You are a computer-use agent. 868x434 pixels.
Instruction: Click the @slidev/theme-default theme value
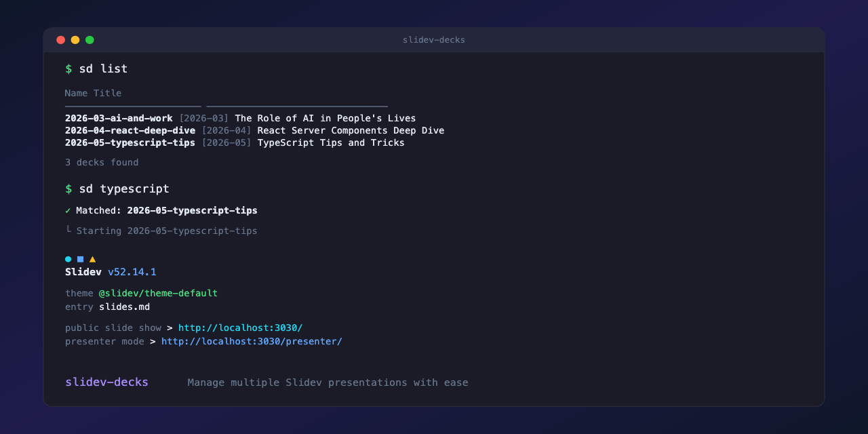(x=158, y=293)
